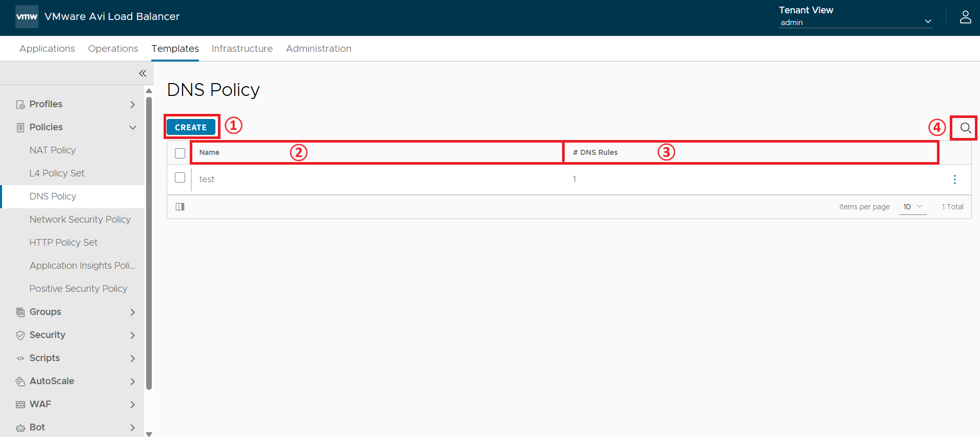This screenshot has width=980, height=437.
Task: Switch to the Applications tab
Action: [47, 49]
